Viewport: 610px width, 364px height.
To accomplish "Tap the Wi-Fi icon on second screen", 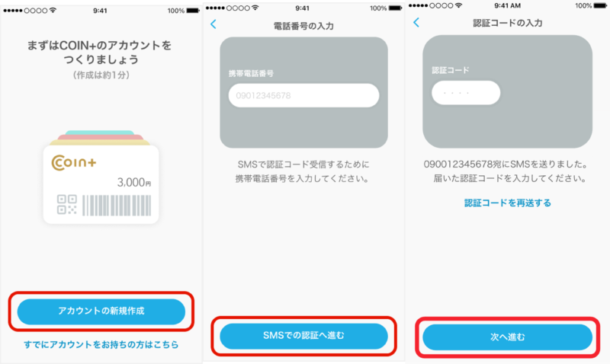I will [x=255, y=8].
